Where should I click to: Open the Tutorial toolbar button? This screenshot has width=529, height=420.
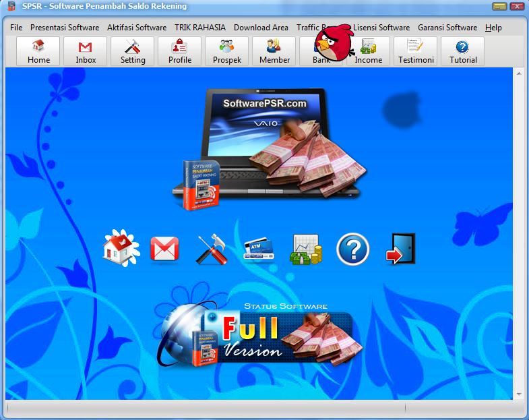[463, 51]
